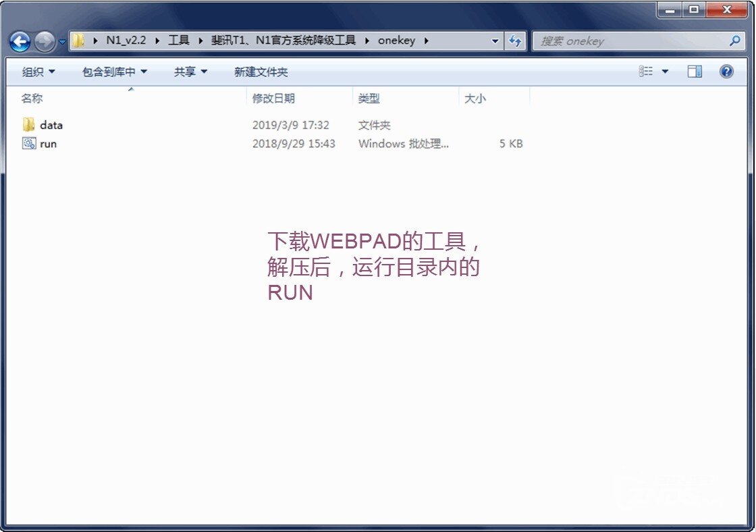Screen dimensions: 756x532
Task: Click 5 KB size cell of run
Action: pyautogui.click(x=510, y=144)
